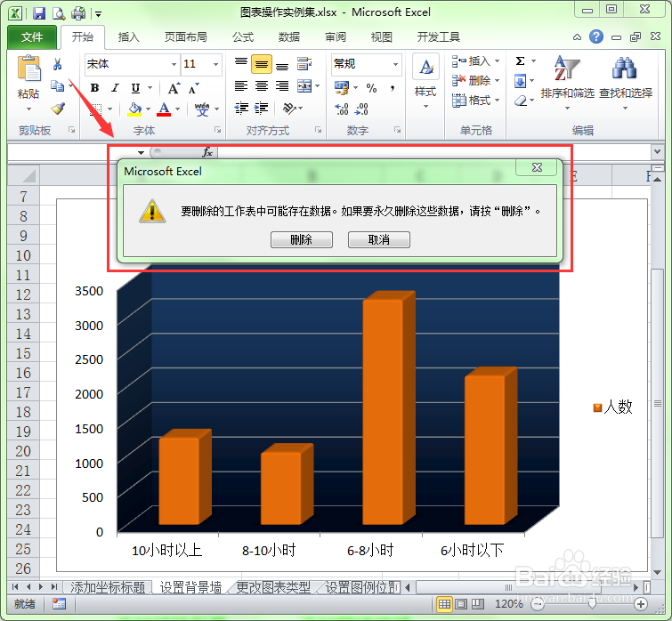
Task: Click increase decimal icon
Action: click(x=342, y=109)
